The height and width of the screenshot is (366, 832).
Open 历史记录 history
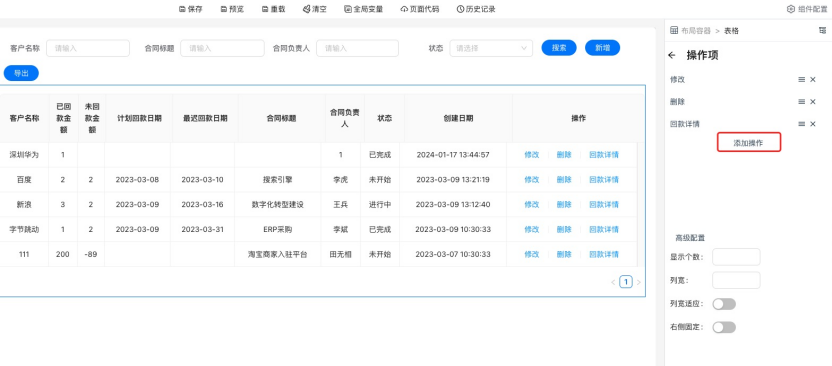tap(476, 9)
